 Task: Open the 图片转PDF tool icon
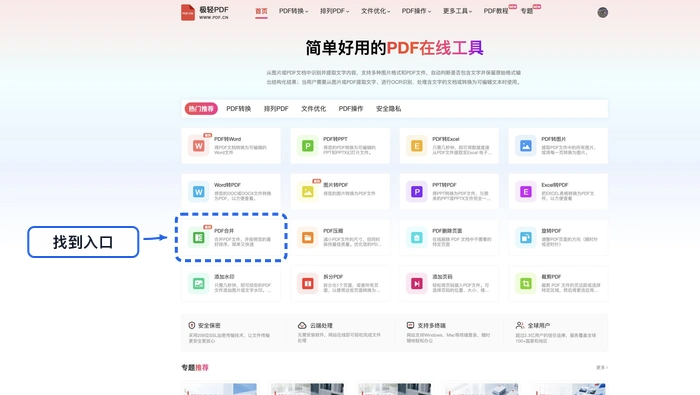(308, 191)
